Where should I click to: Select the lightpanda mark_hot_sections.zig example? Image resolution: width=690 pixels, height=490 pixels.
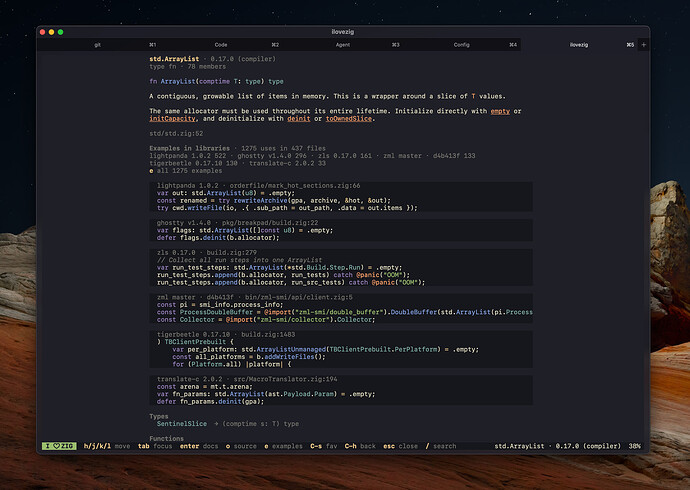pyautogui.click(x=341, y=197)
